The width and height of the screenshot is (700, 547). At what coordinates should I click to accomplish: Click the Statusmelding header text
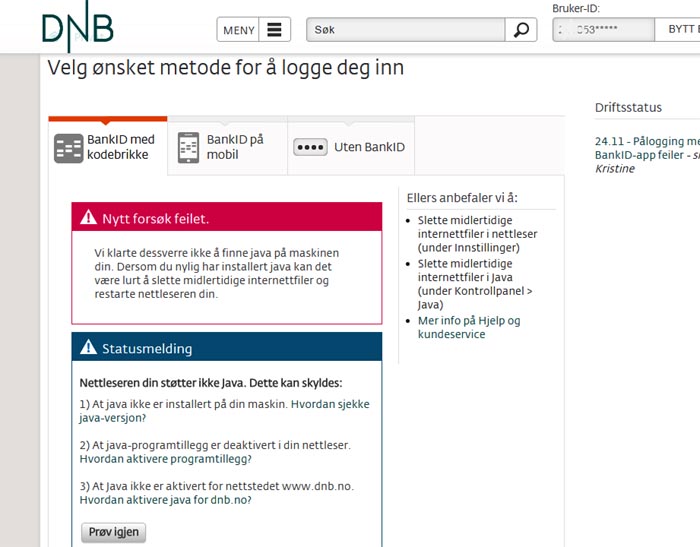click(x=147, y=349)
